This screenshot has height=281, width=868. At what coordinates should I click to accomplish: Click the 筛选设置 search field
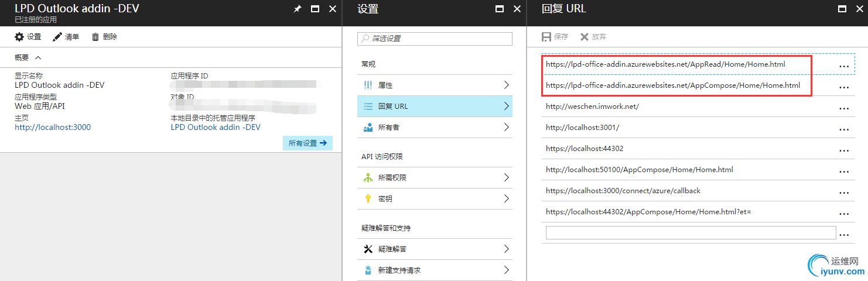click(x=435, y=39)
